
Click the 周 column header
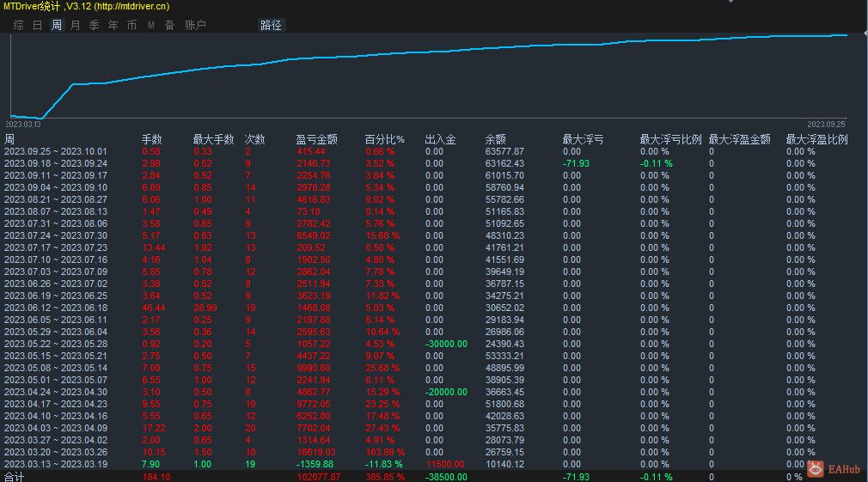9,139
